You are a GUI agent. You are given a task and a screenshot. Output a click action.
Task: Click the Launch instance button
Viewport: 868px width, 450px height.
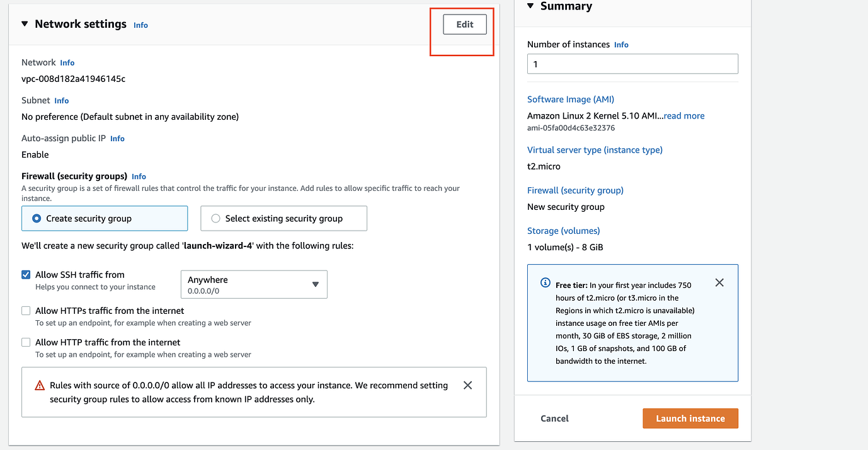[690, 418]
